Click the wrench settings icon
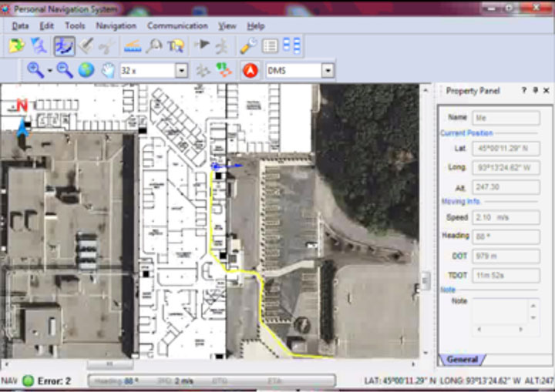Viewport: 555px width, 392px height. point(248,46)
